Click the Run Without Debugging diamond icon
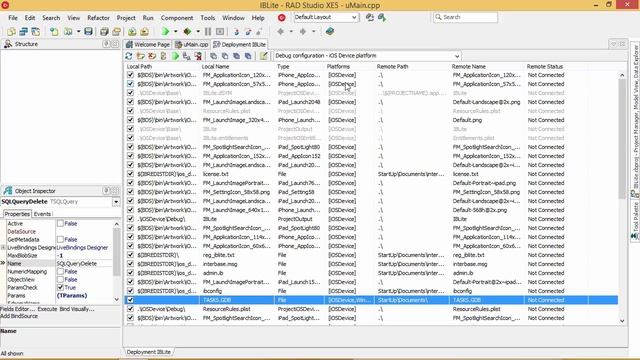The height and width of the screenshot is (360, 640). pos(187,31)
